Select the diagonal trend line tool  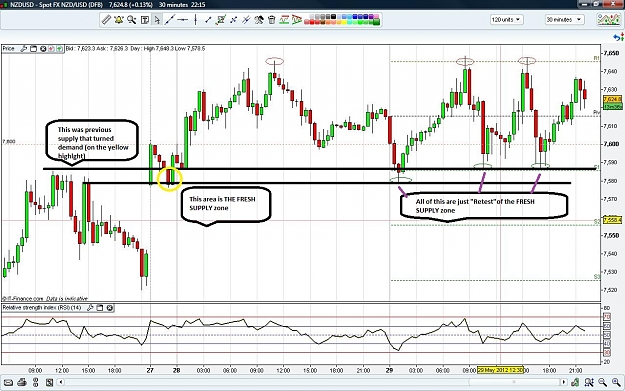(x=170, y=20)
